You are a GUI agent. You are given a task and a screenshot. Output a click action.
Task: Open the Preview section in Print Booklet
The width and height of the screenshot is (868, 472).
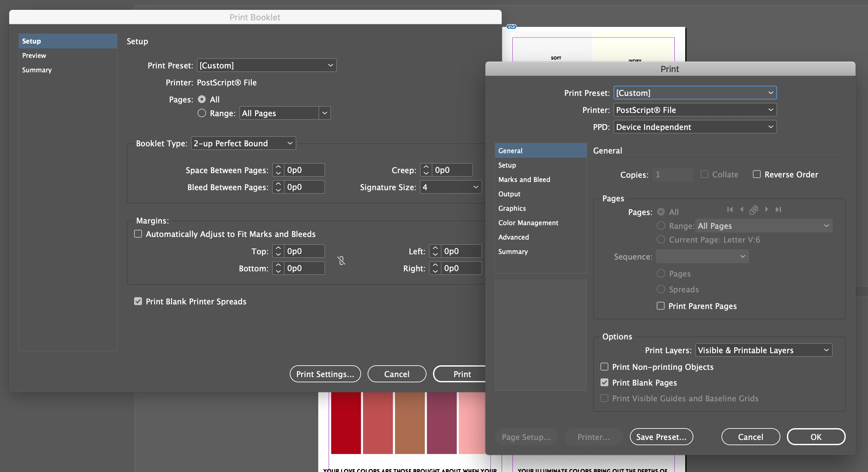tap(34, 56)
